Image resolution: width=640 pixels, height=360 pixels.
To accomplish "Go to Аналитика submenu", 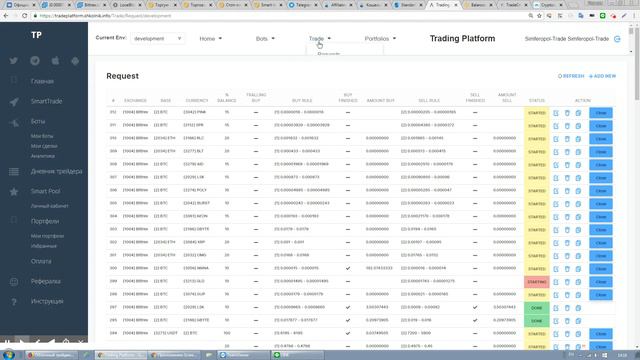I will tap(43, 156).
